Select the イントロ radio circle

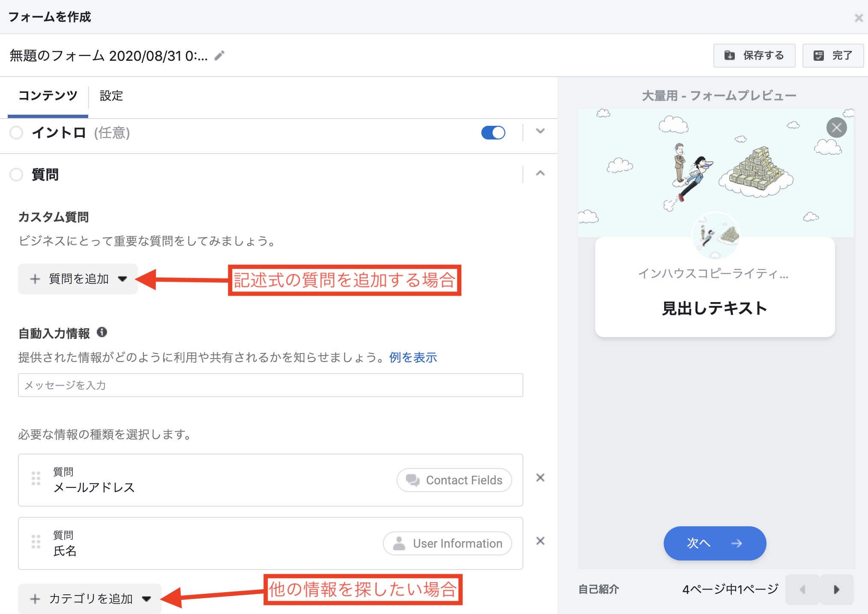pyautogui.click(x=16, y=133)
